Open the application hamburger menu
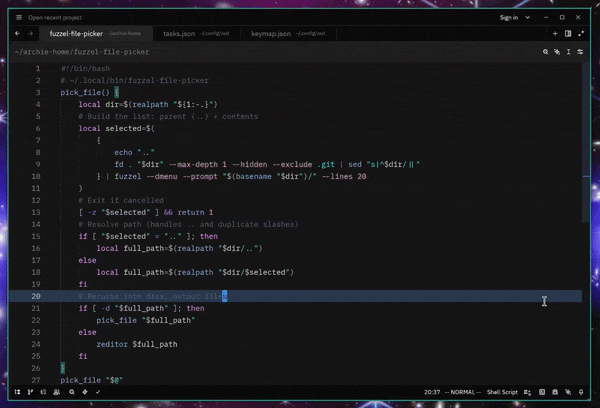The image size is (600, 408). (17, 17)
